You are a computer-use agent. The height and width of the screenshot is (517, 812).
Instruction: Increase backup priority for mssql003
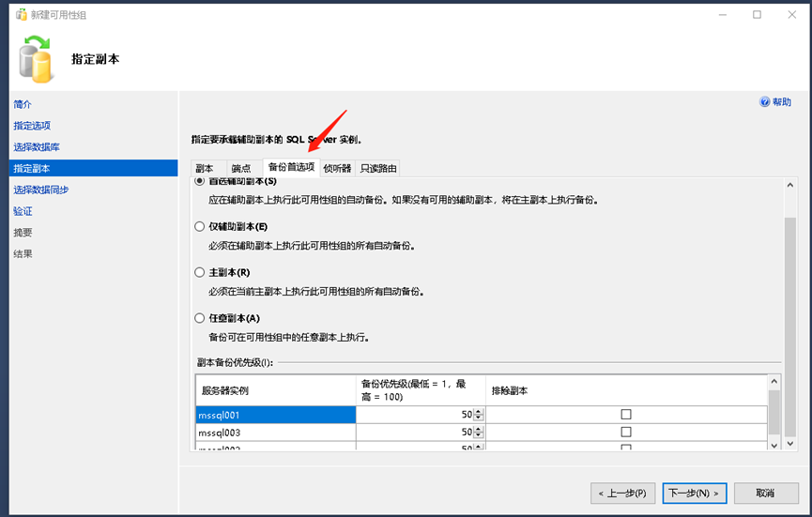(479, 429)
